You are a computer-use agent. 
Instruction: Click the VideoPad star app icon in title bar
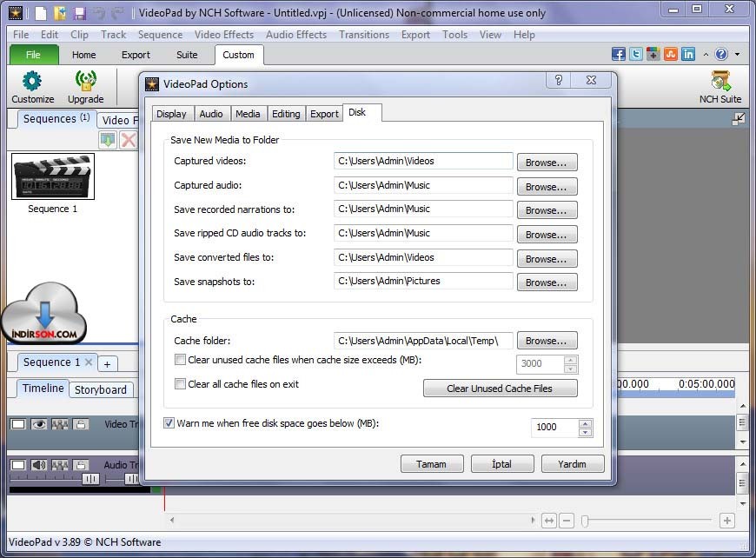click(x=16, y=13)
